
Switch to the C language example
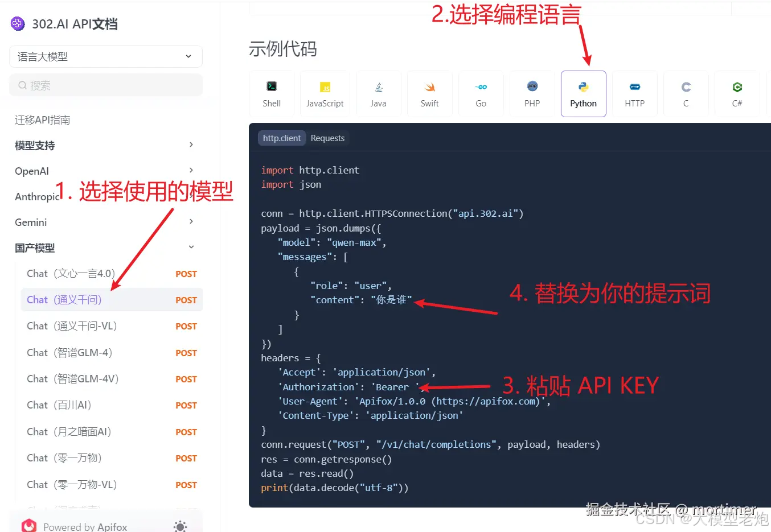686,93
